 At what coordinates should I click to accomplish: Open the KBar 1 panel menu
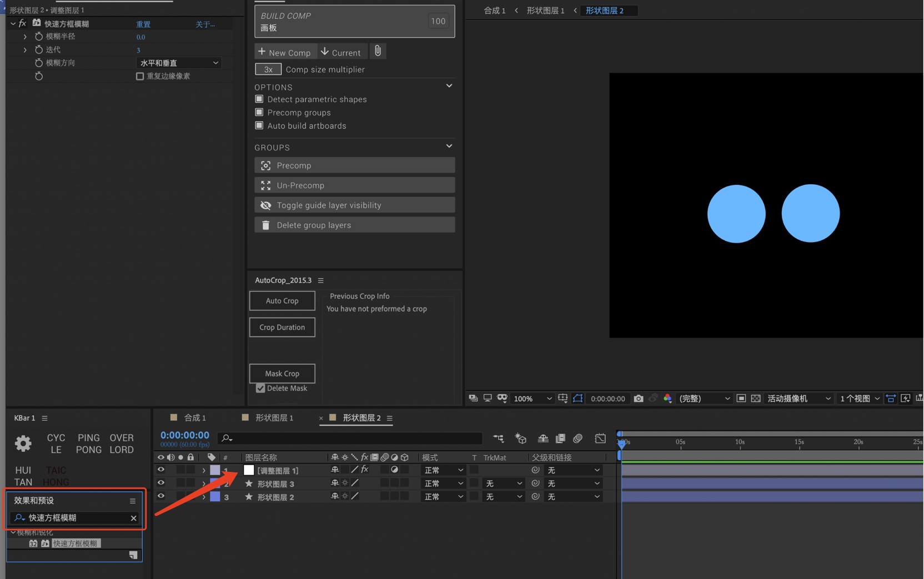45,418
